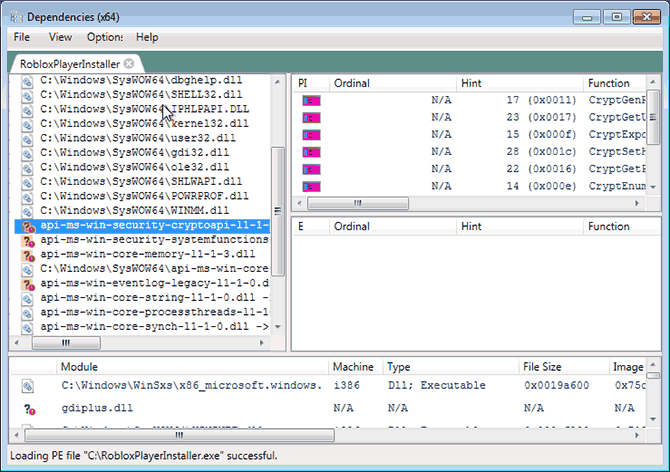Sort imports by Function column header

click(x=615, y=83)
